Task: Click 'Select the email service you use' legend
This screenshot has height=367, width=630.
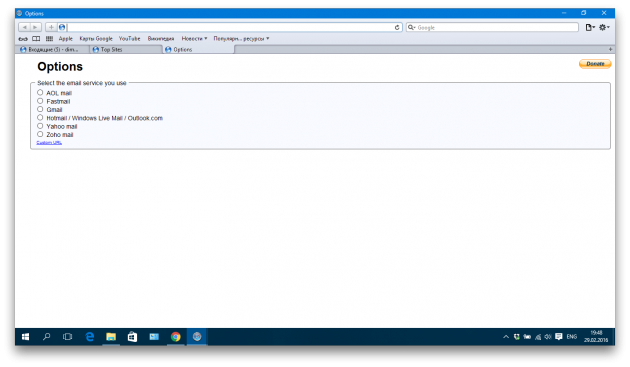Action: pyautogui.click(x=82, y=83)
